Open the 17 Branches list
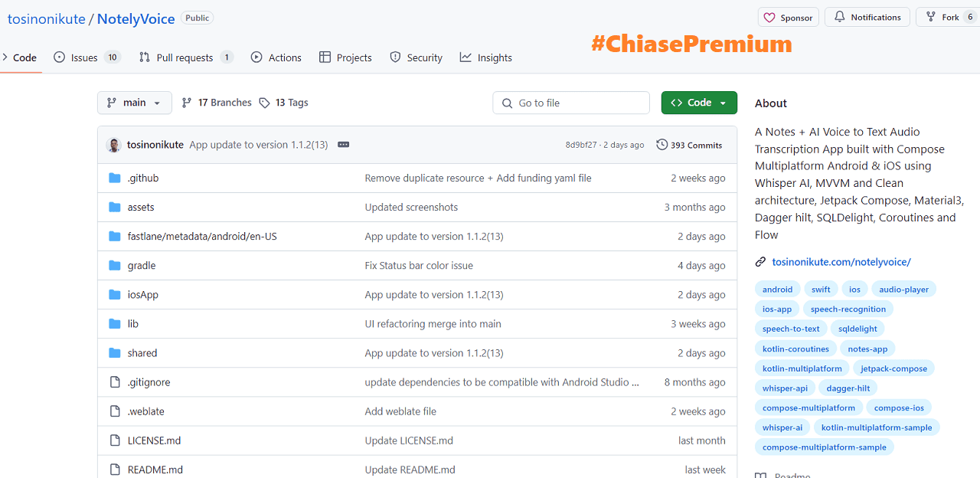Screen dimensions: 980x478 pyautogui.click(x=217, y=103)
